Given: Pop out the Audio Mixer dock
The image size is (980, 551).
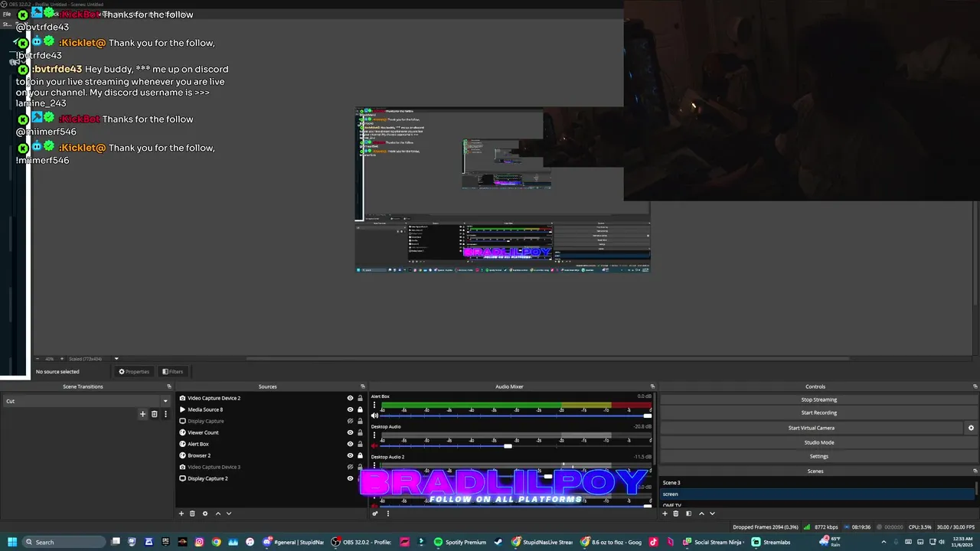Looking at the screenshot, I should coord(652,386).
